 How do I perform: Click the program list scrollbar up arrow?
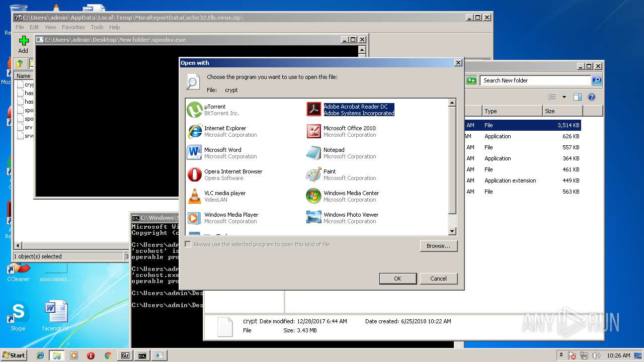tap(452, 103)
